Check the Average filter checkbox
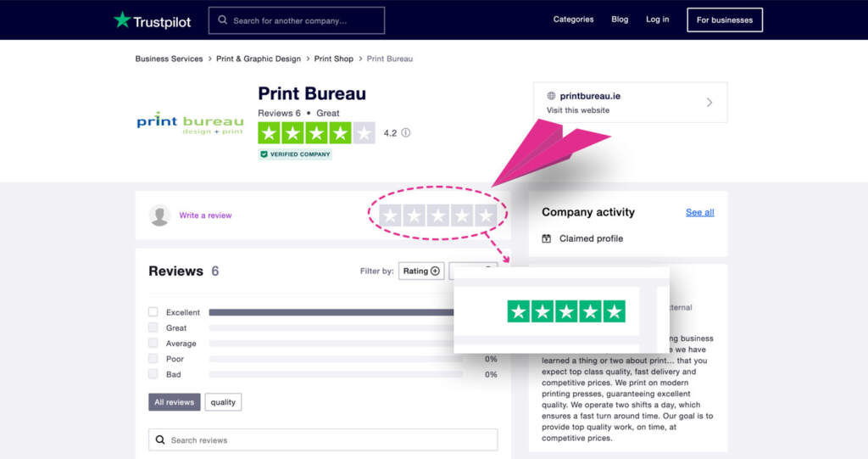 click(x=153, y=343)
